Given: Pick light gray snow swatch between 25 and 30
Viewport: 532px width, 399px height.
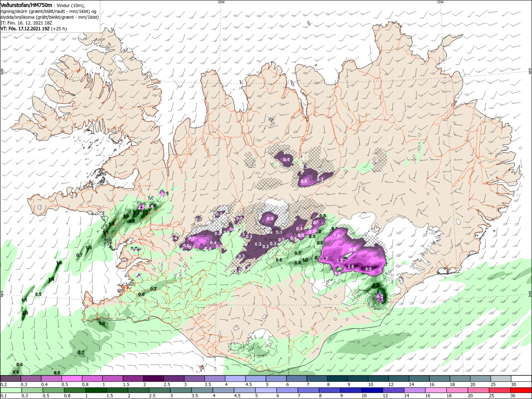Looking at the screenshot, I should 502,378.
